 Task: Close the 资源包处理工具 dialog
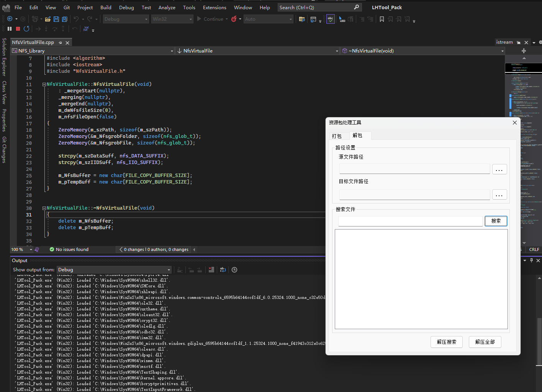pos(515,123)
